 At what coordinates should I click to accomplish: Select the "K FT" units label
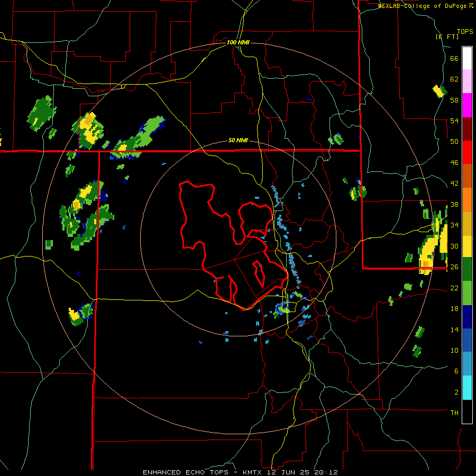[447, 36]
